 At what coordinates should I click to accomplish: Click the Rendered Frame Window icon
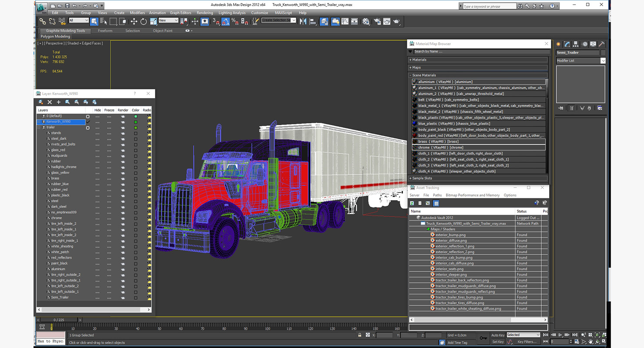click(x=387, y=21)
